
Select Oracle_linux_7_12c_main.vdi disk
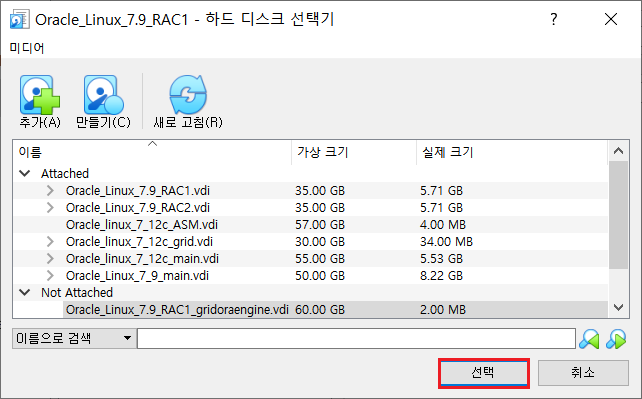[142, 259]
